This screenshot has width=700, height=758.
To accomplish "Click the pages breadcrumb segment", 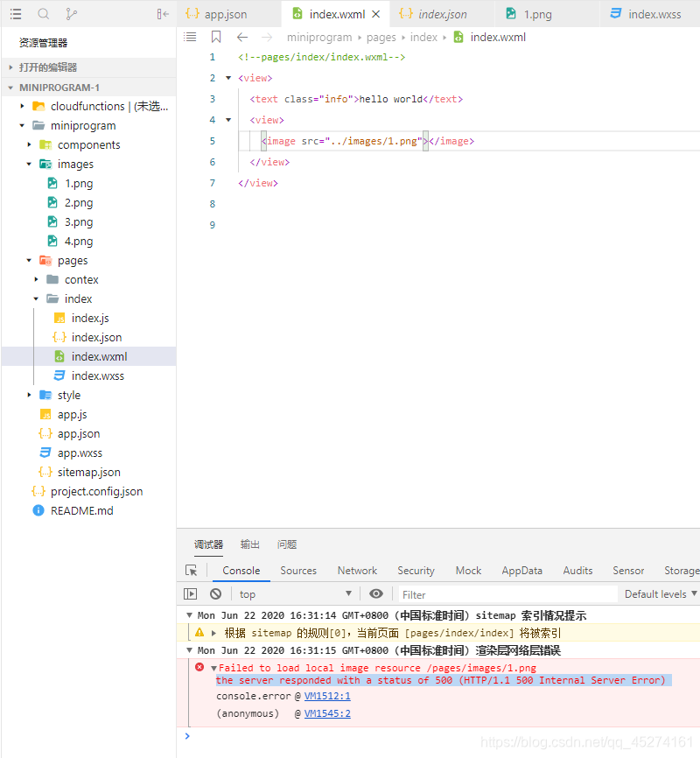I will point(381,38).
